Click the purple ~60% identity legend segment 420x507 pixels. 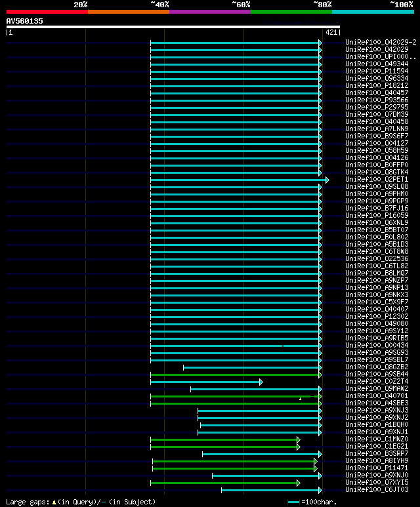(210, 12)
